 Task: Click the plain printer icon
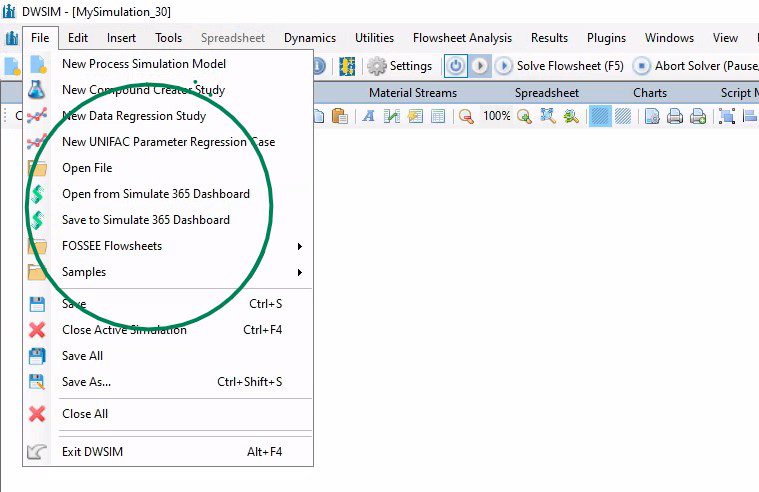point(675,116)
